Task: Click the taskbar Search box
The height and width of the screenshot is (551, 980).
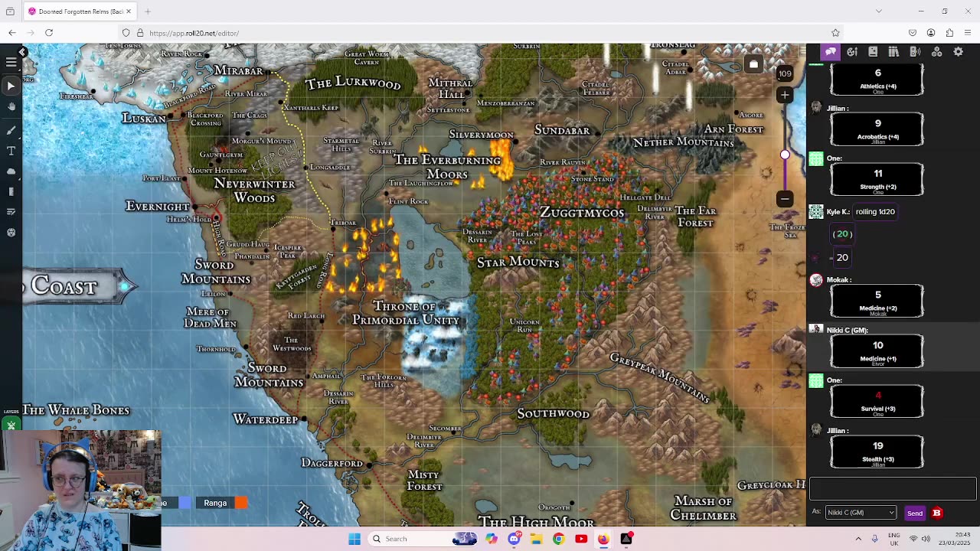Action: (423, 539)
